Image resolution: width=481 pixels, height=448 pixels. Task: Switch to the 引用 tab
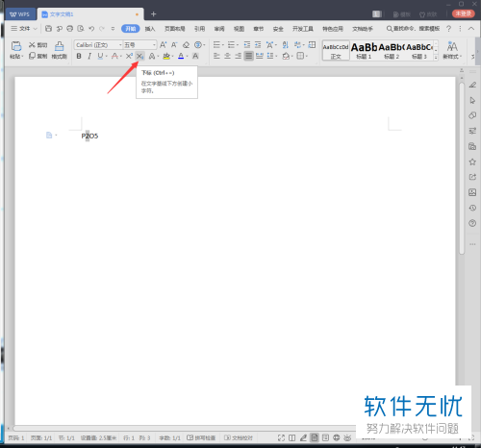coord(199,29)
